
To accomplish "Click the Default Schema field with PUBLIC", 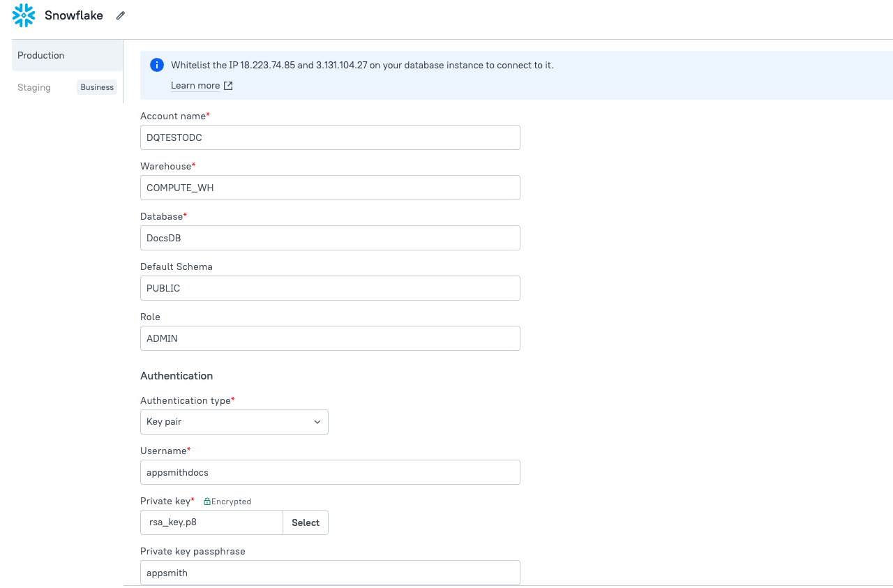I will point(330,288).
